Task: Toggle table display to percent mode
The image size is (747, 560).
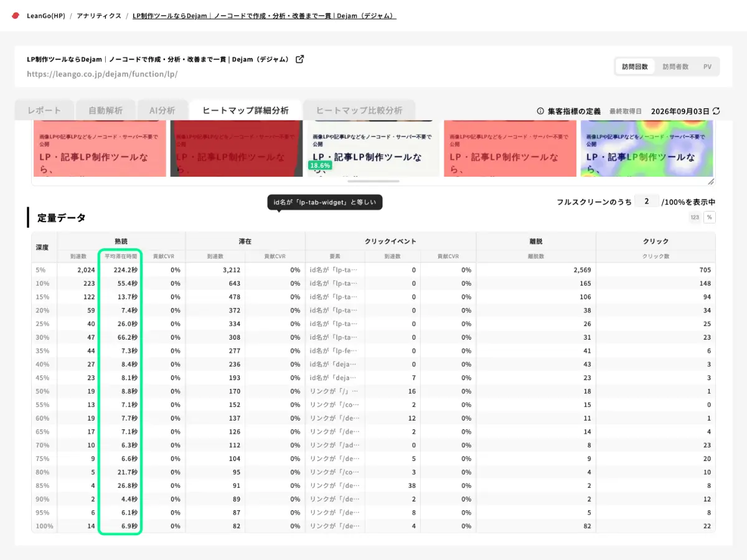Action: pos(709,217)
